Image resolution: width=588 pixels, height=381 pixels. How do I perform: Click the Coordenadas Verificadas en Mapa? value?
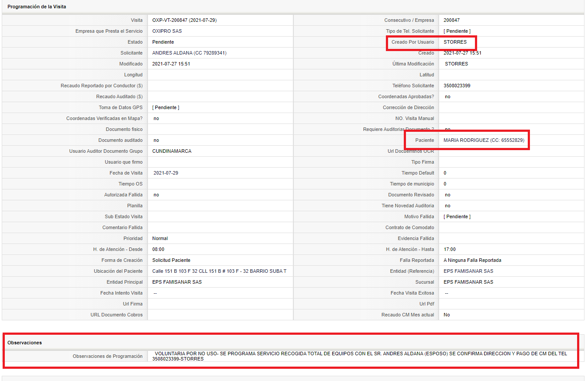[x=156, y=118]
